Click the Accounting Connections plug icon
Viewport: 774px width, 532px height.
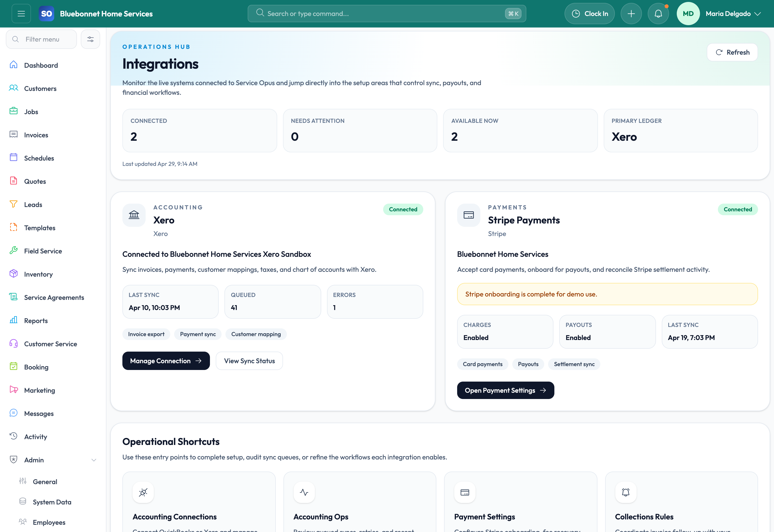143,492
